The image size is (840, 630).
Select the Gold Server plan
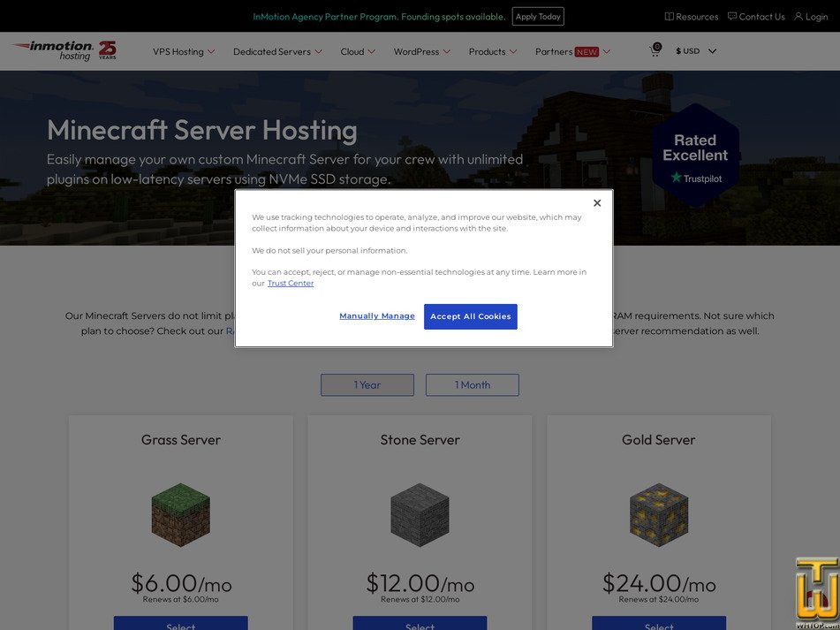[659, 623]
